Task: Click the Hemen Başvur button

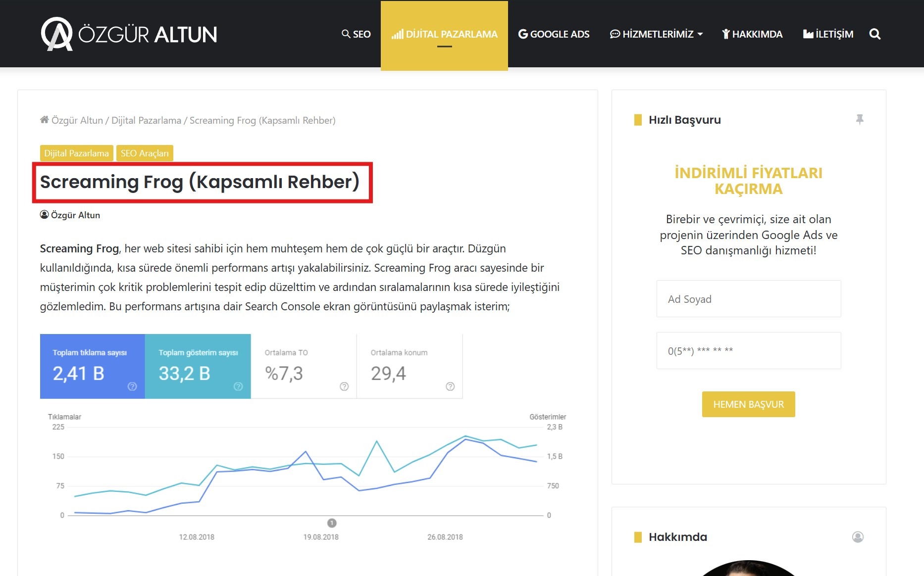Action: 749,404
